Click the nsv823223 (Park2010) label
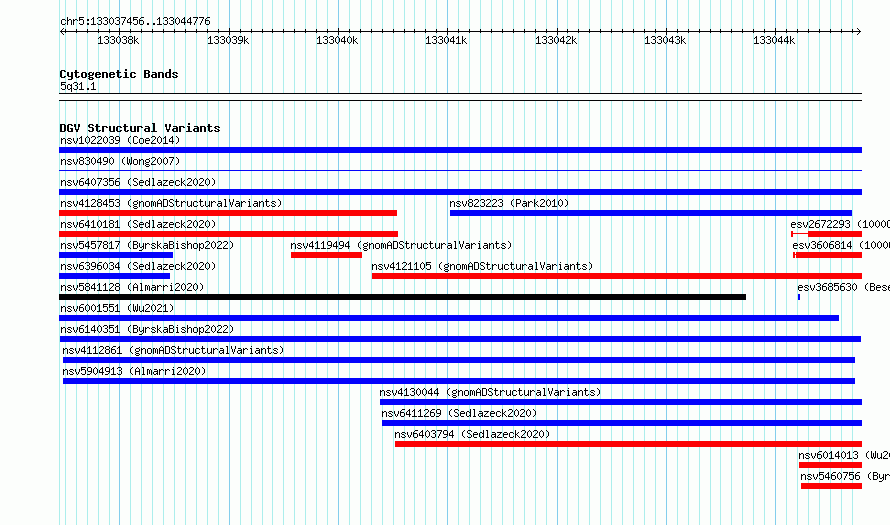The height and width of the screenshot is (525, 890). coord(509,203)
